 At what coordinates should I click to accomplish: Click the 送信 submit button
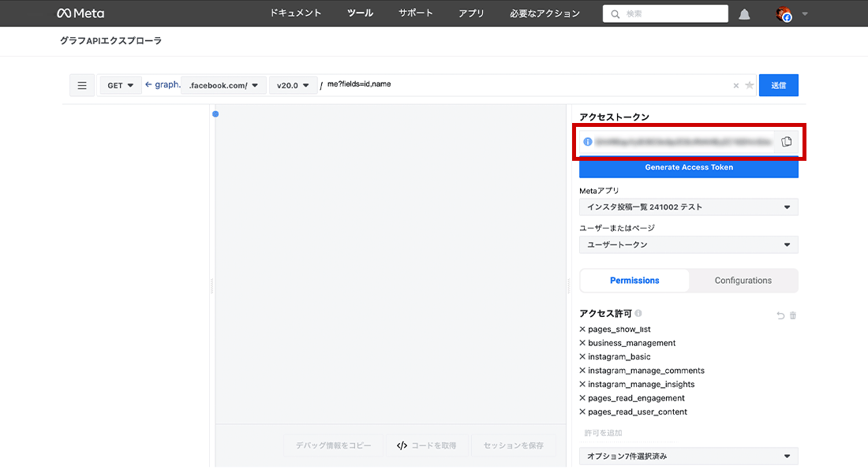(778, 85)
